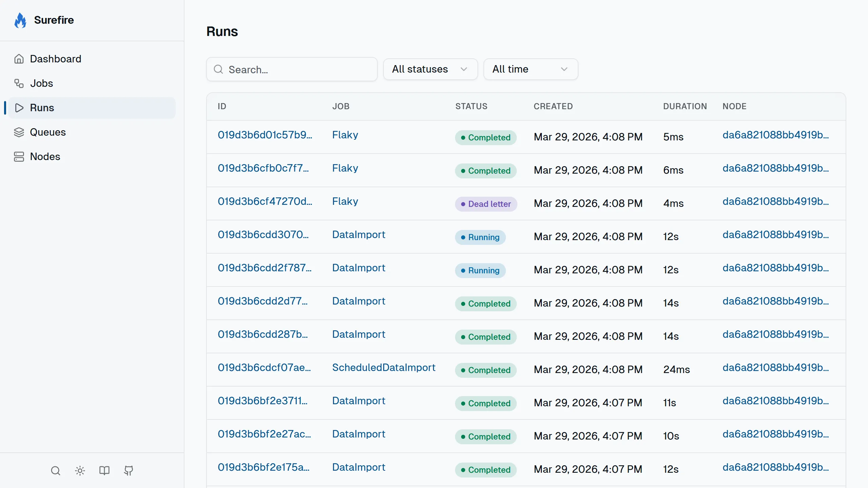Click the Duration column header
Image resolution: width=868 pixels, height=488 pixels.
[685, 106]
